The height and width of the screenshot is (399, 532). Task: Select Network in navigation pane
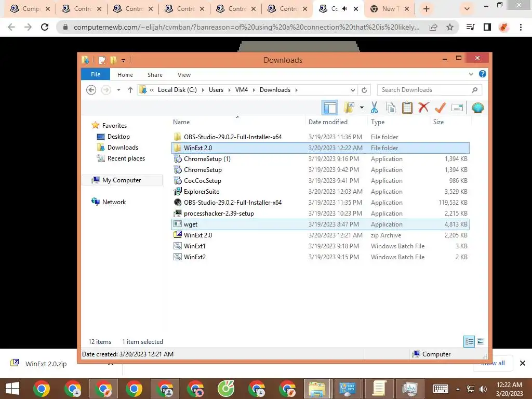tap(114, 202)
